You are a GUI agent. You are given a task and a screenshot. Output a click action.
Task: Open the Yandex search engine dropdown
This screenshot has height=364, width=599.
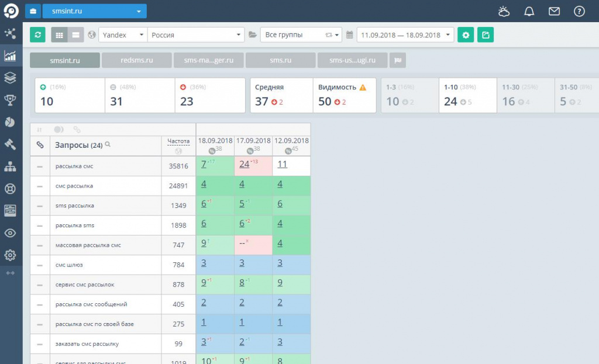pos(122,34)
